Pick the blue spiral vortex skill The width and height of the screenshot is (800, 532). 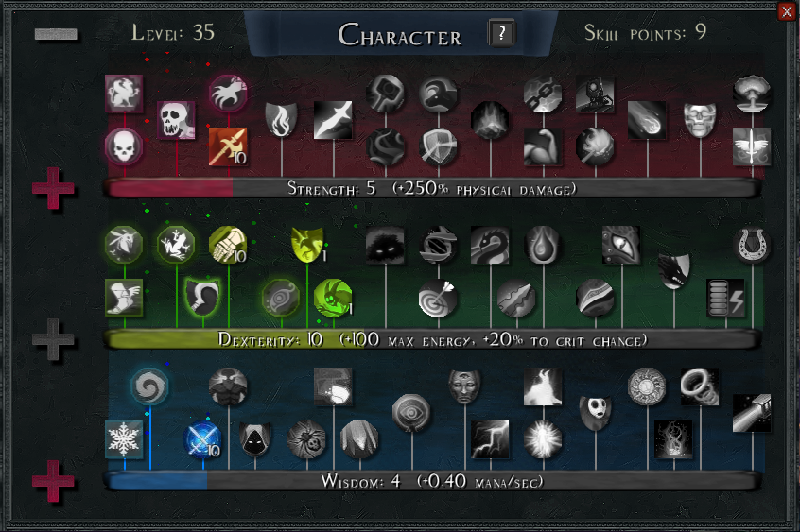coord(149,387)
